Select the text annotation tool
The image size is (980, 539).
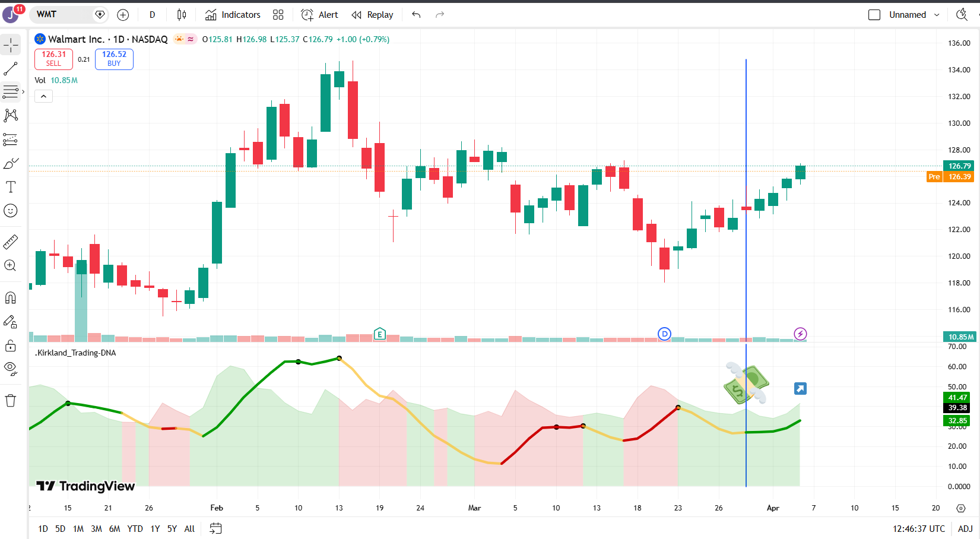pyautogui.click(x=11, y=187)
